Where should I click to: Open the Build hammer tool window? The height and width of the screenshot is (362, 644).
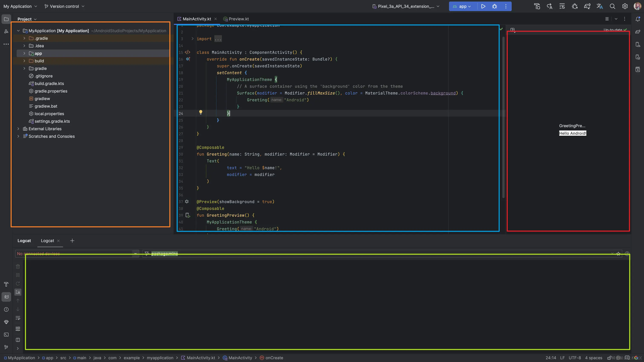6,284
